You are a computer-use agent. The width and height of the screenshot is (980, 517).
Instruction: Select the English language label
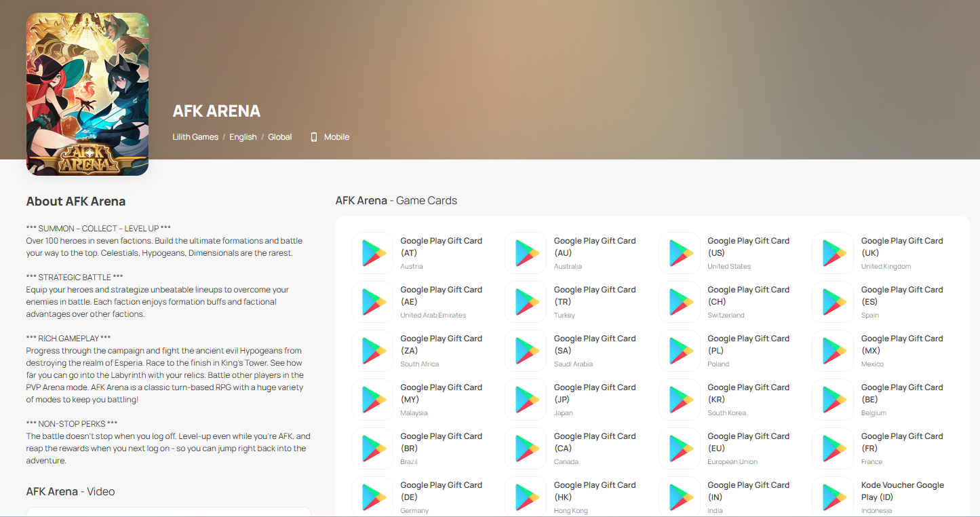click(x=243, y=137)
